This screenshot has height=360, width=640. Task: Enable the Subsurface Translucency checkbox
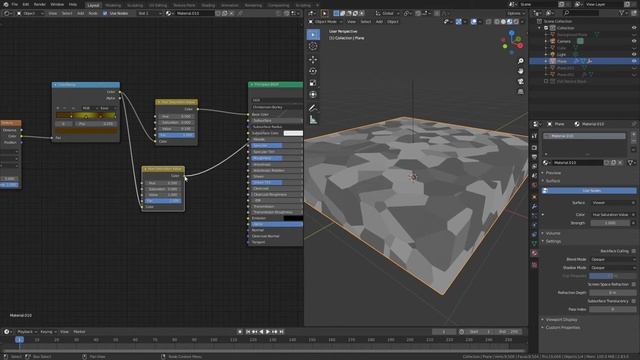633,301
